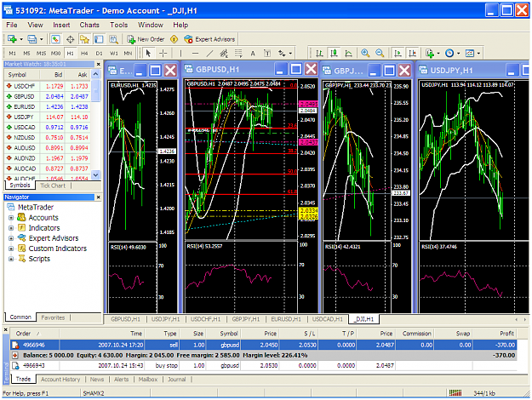Open the Strategy Tester magnifier icon
This screenshot has height=400, width=532.
pos(113,39)
